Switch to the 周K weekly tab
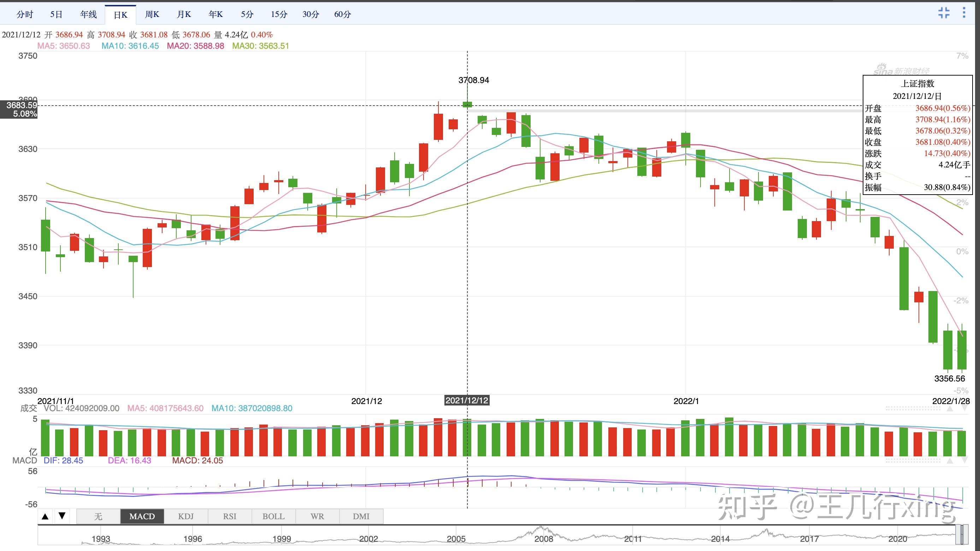The width and height of the screenshot is (980, 551). [x=152, y=14]
